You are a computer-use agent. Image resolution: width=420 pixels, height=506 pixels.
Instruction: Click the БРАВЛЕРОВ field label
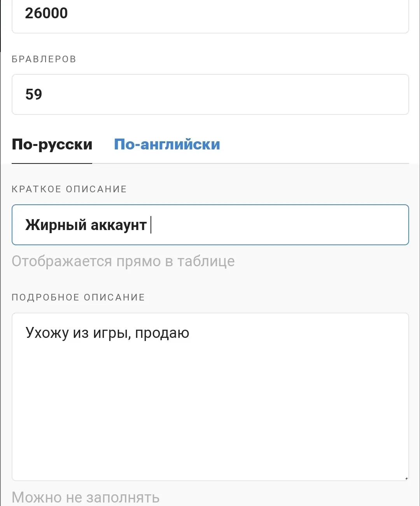pos(44,59)
